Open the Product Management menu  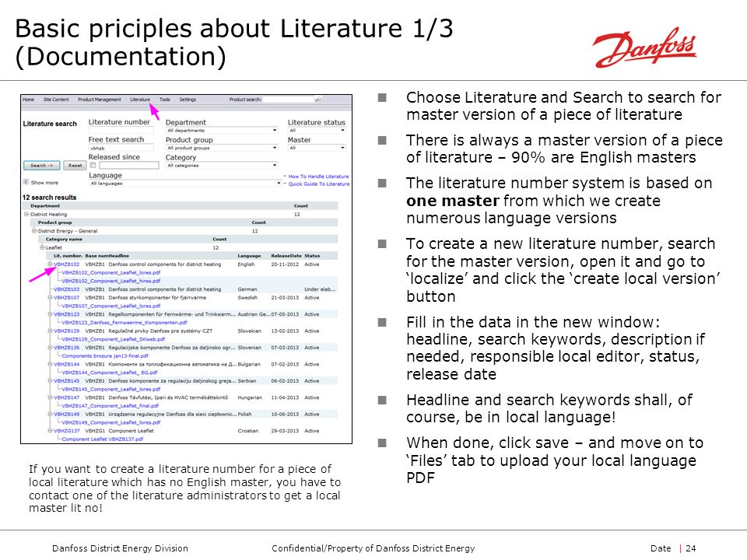[100, 100]
